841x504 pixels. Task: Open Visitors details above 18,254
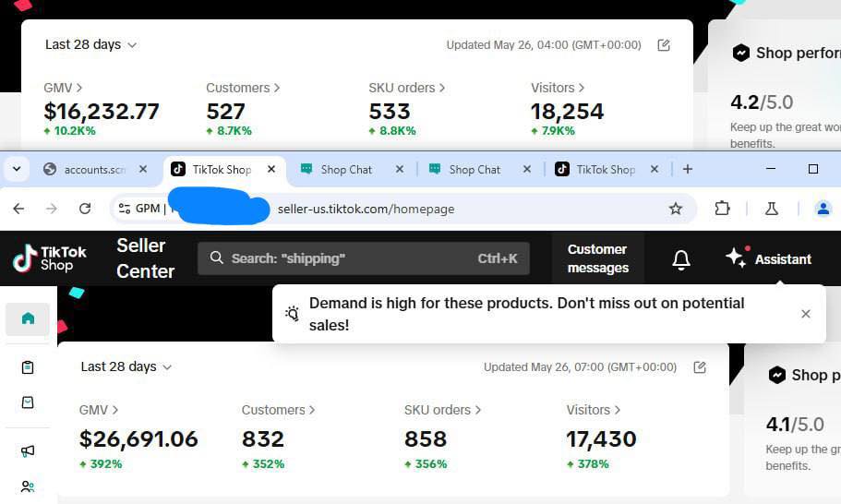click(x=558, y=88)
